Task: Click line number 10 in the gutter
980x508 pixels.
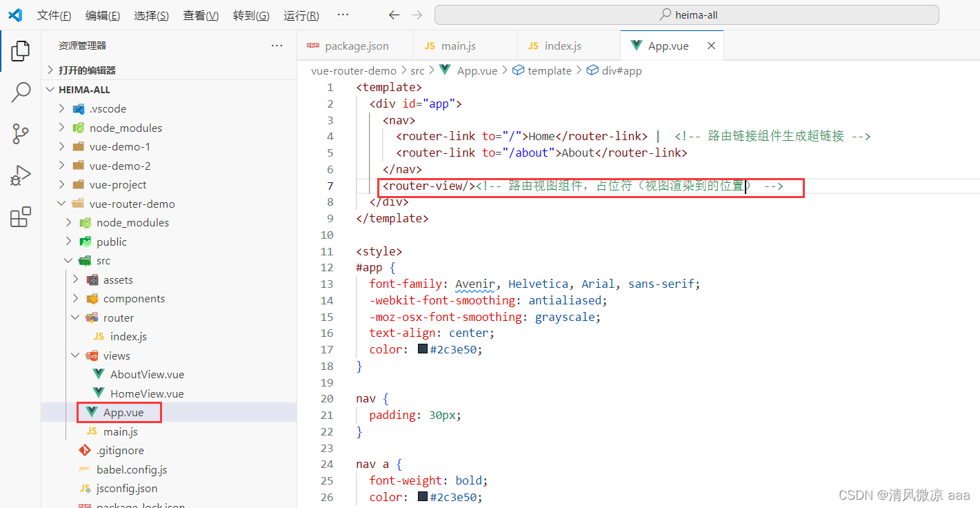Action: pos(327,235)
